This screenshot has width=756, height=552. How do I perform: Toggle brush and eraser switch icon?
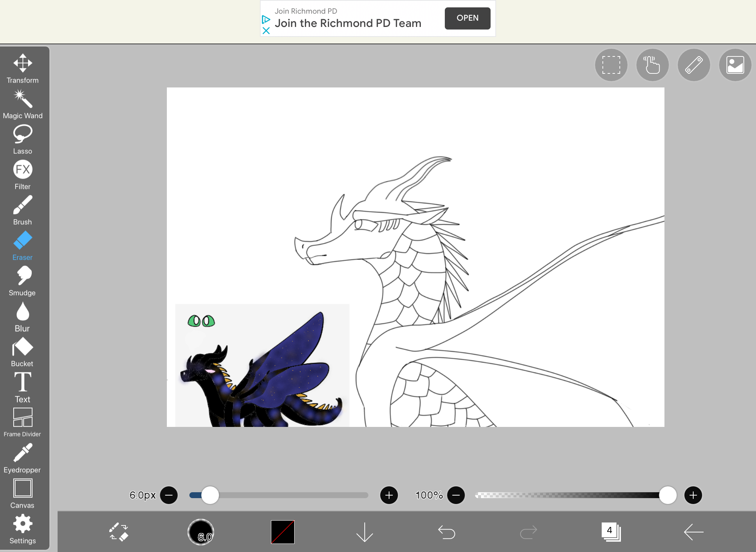point(119,532)
